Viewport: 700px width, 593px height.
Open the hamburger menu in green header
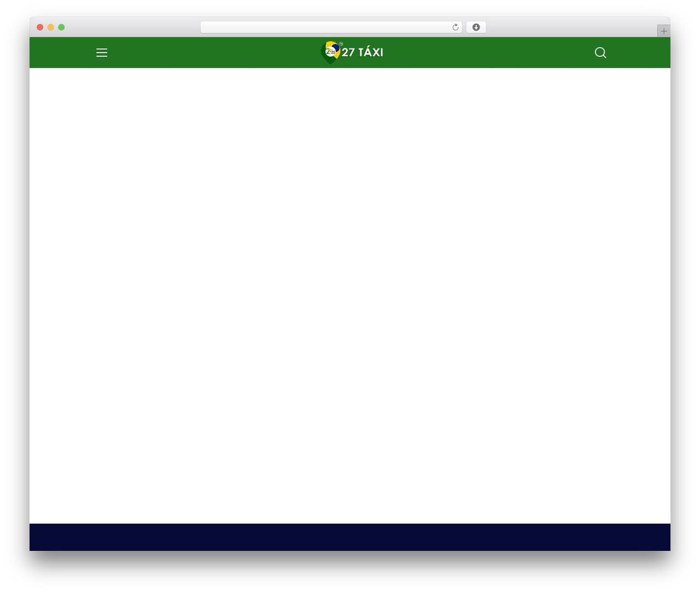coord(102,53)
